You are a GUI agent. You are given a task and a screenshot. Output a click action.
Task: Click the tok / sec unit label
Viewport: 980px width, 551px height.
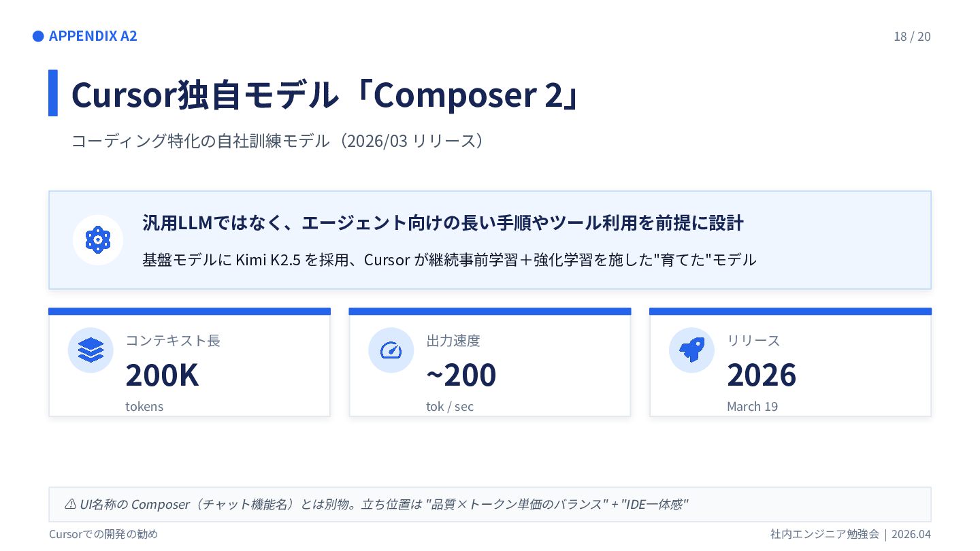point(450,406)
